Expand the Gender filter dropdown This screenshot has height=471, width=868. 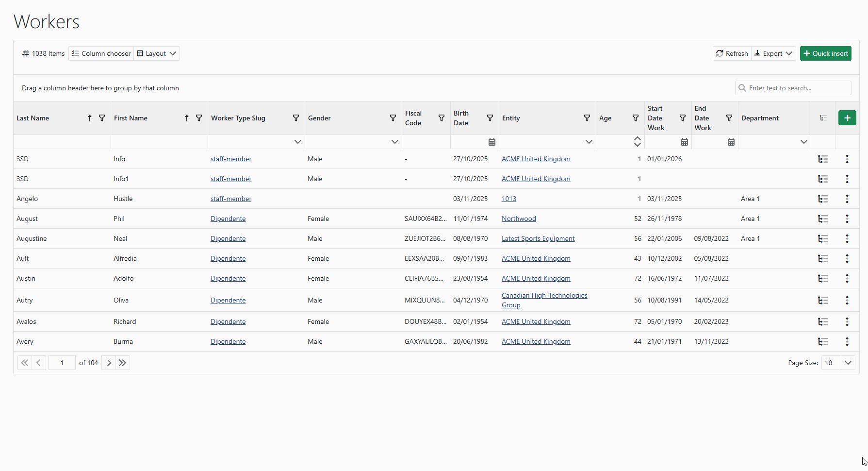[x=394, y=142]
